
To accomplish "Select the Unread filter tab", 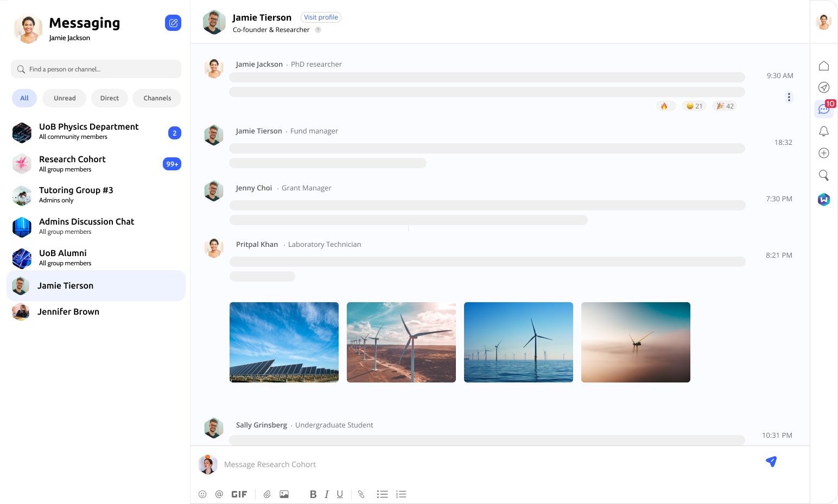I will click(65, 98).
